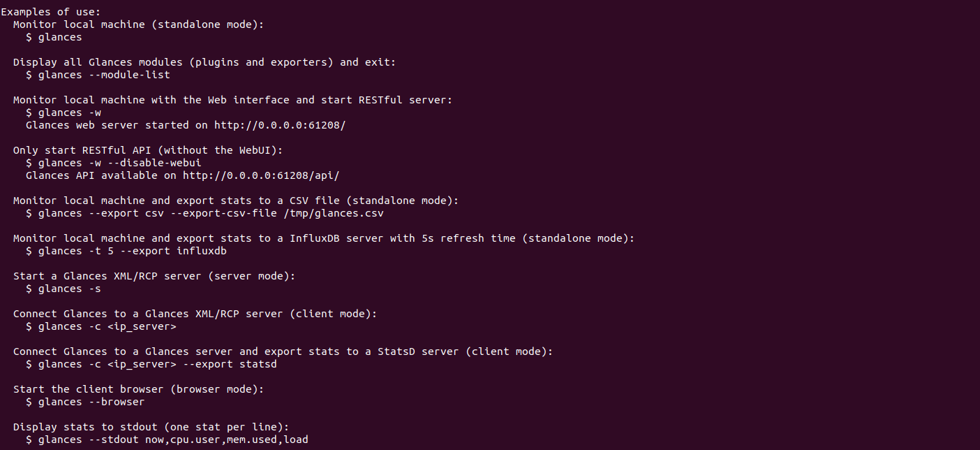Click the web server URL http://0.0.0.0:61208/
Screen dimensions: 980x450
[x=280, y=125]
